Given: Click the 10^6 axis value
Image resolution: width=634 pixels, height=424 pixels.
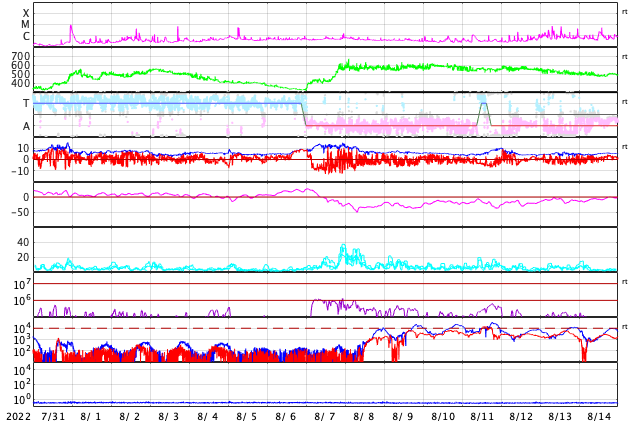Looking at the screenshot, I should (x=22, y=301).
